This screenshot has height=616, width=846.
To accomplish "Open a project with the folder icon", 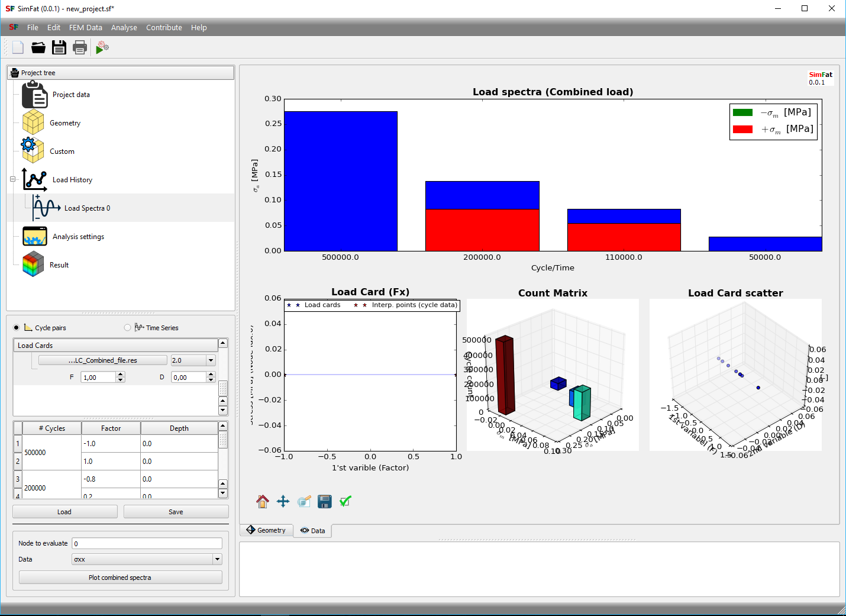I will (x=38, y=47).
